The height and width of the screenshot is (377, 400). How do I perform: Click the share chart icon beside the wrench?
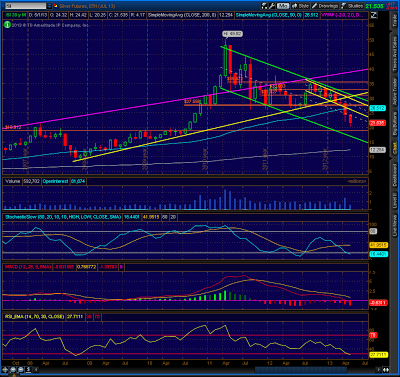tap(265, 6)
